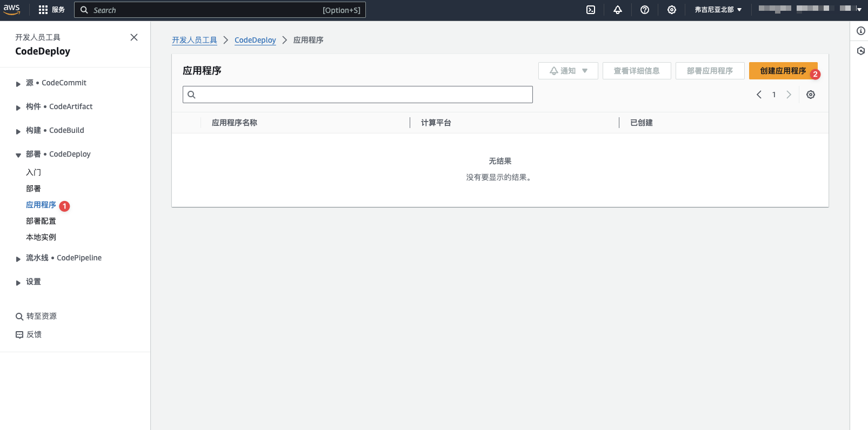Click the CodeDeploy breadcrumb link
The image size is (868, 430).
pyautogui.click(x=255, y=40)
